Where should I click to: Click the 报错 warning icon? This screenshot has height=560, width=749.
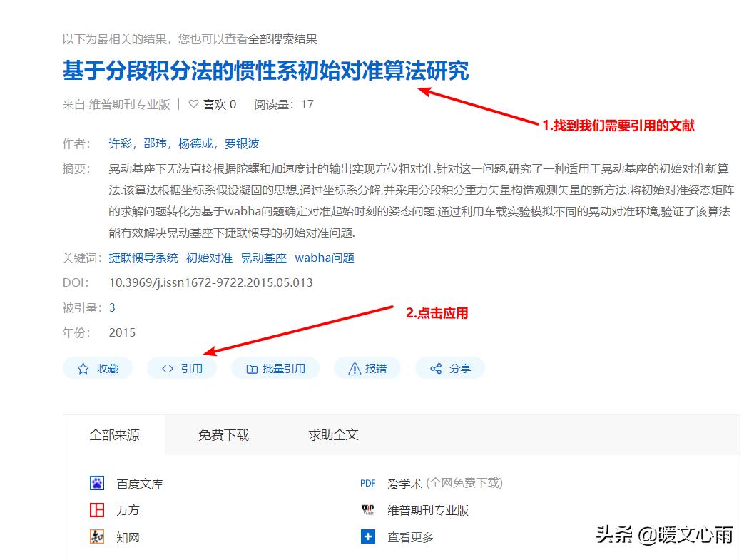click(355, 368)
